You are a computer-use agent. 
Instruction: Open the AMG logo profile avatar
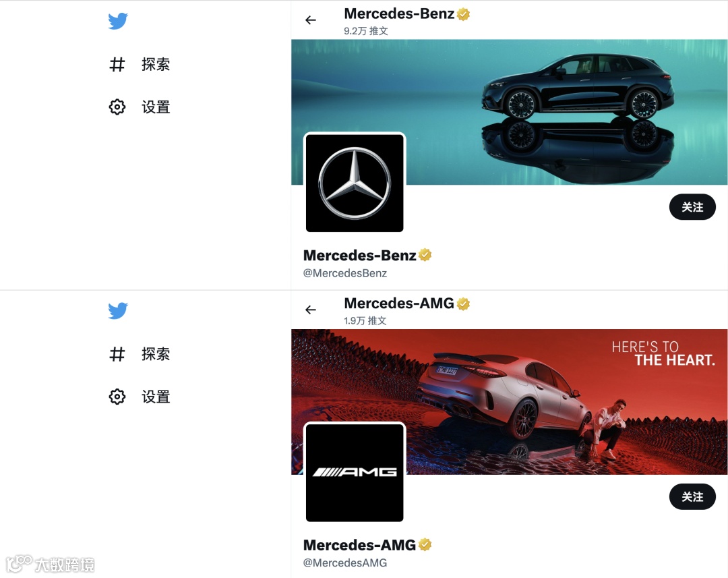pyautogui.click(x=355, y=473)
